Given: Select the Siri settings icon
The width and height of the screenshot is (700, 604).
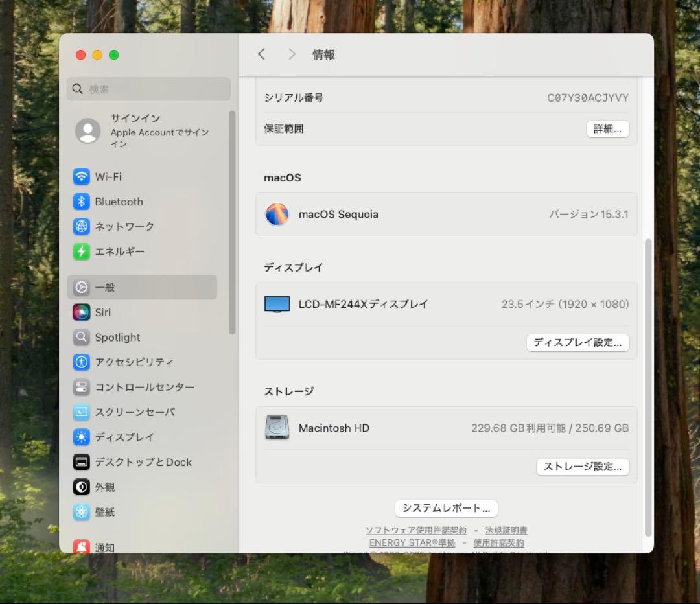Looking at the screenshot, I should [x=102, y=312].
